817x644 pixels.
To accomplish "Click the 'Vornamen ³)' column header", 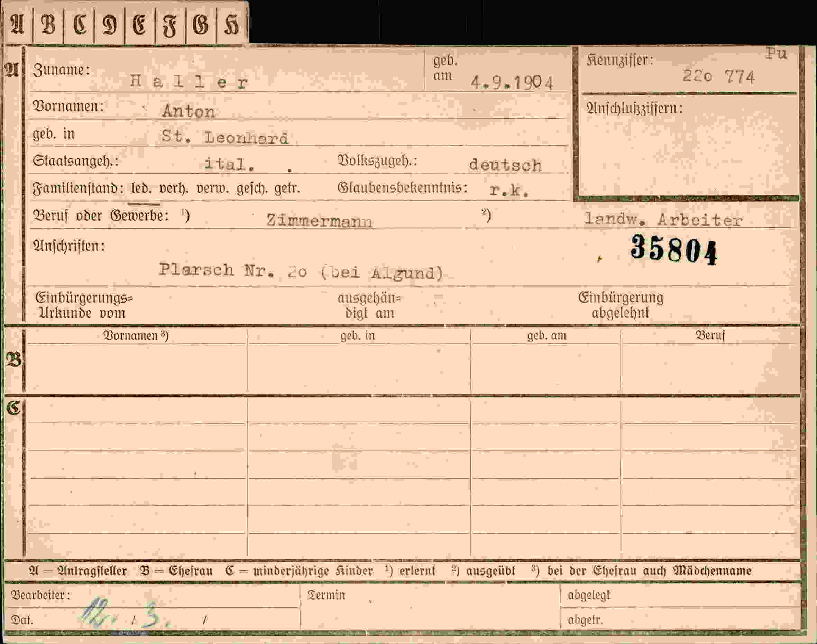I will click(x=136, y=335).
